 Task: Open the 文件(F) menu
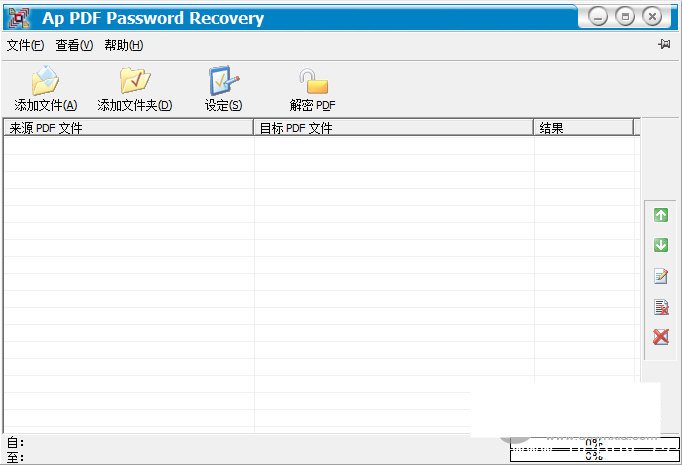click(25, 45)
